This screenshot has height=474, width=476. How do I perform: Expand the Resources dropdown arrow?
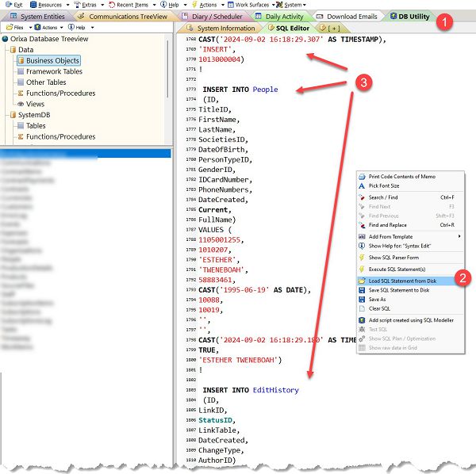coord(67,5)
